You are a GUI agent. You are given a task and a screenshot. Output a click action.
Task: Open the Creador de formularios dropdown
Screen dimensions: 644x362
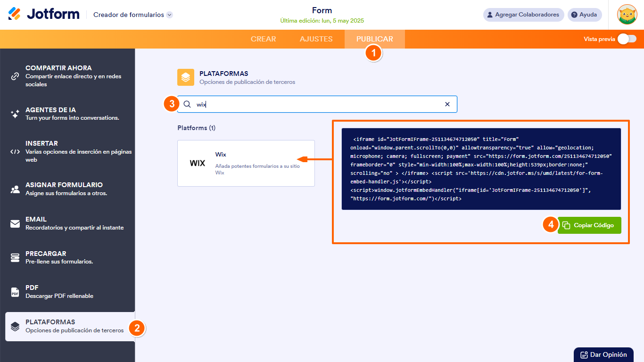click(133, 15)
